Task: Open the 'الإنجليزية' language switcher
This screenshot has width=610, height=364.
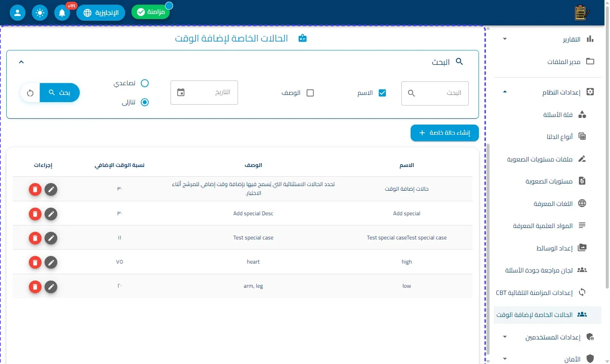Action: 101,13
